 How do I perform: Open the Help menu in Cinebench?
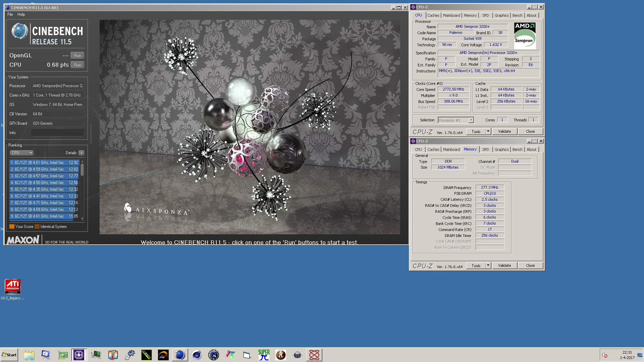(21, 14)
